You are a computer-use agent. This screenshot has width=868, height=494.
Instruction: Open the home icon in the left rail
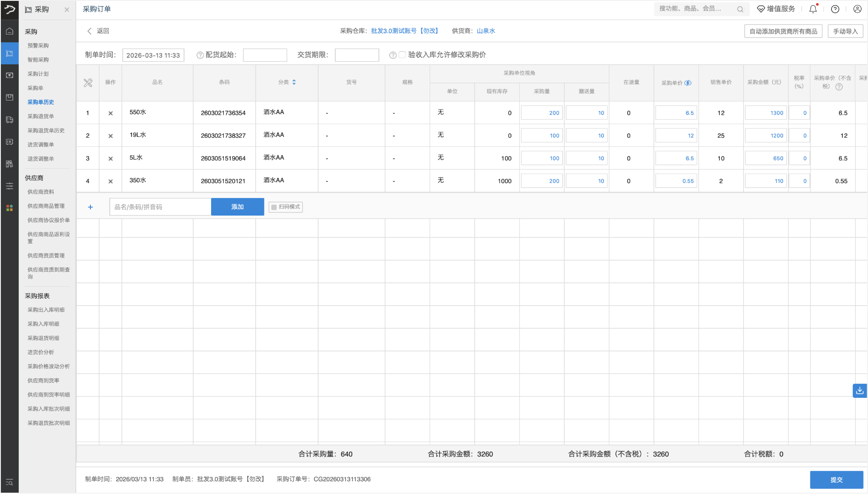click(10, 31)
